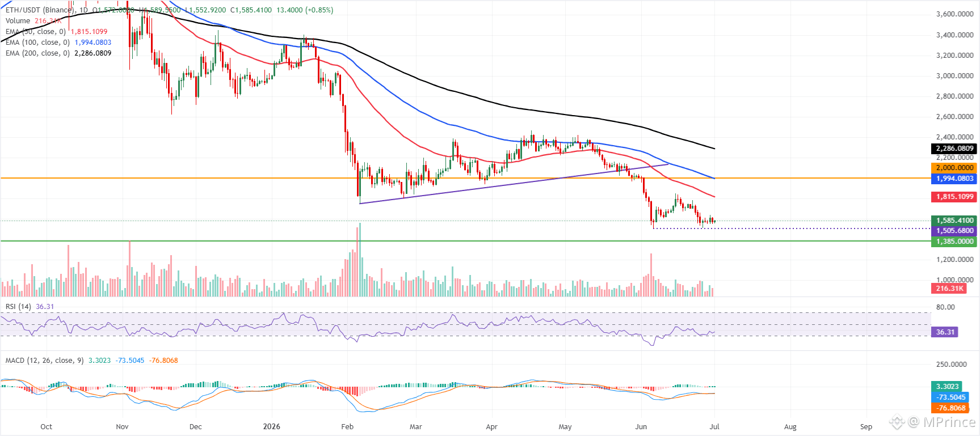The height and width of the screenshot is (436, 980).
Task: Click the RSI (14) indicator legend
Action: click(30, 307)
